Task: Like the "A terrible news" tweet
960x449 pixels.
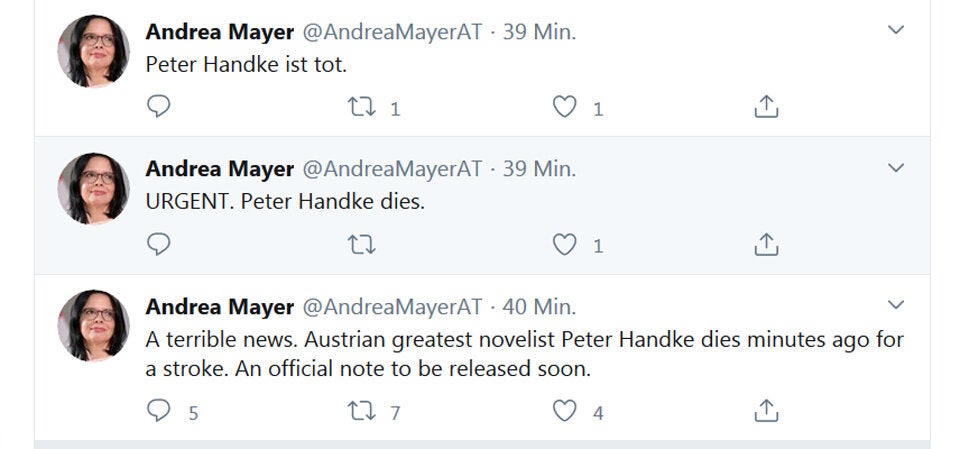Action: [x=565, y=410]
